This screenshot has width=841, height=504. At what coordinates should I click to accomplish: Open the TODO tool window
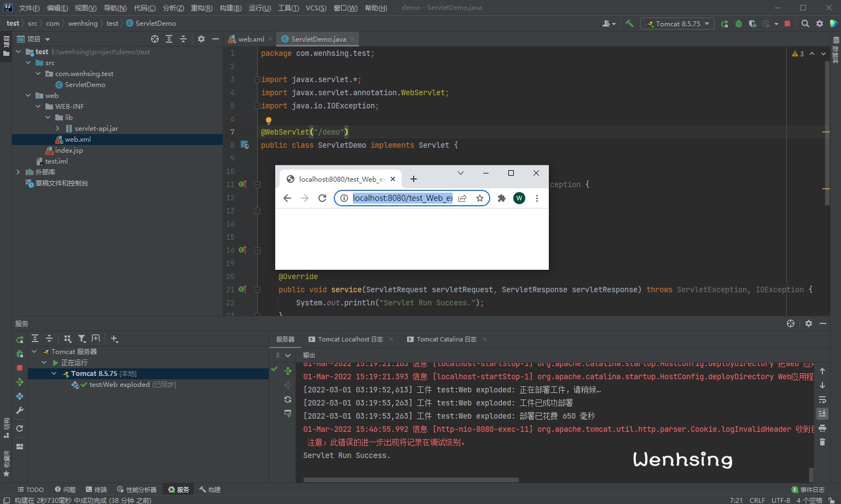tap(31, 490)
